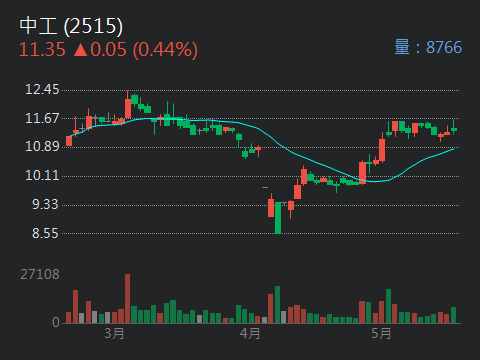
Task: Click the 3月 date axis label
Action: [114, 333]
